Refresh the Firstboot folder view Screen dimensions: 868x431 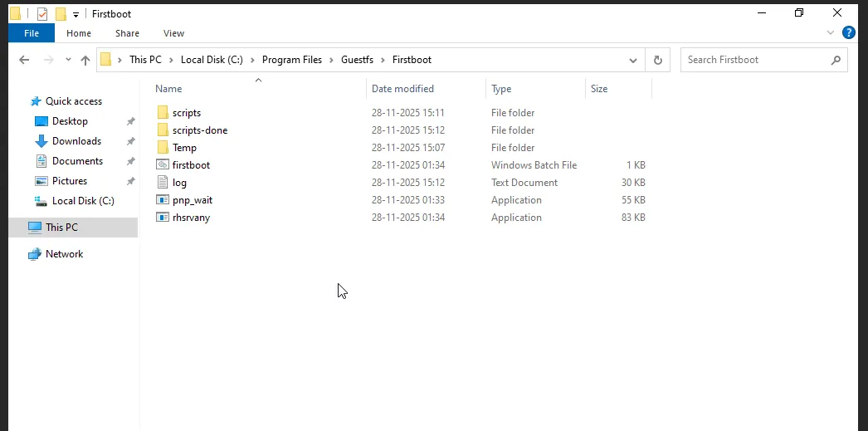(x=658, y=60)
